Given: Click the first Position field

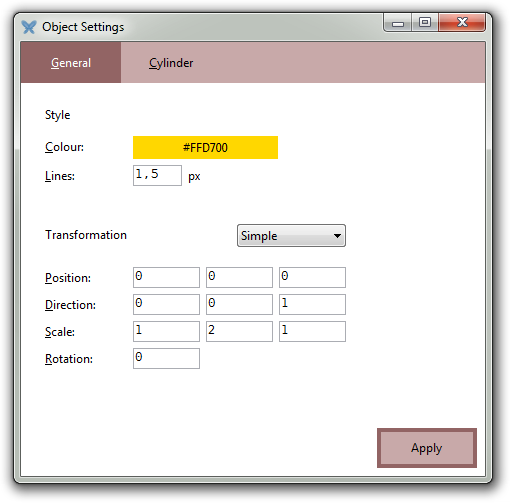Looking at the screenshot, I should click(166, 277).
